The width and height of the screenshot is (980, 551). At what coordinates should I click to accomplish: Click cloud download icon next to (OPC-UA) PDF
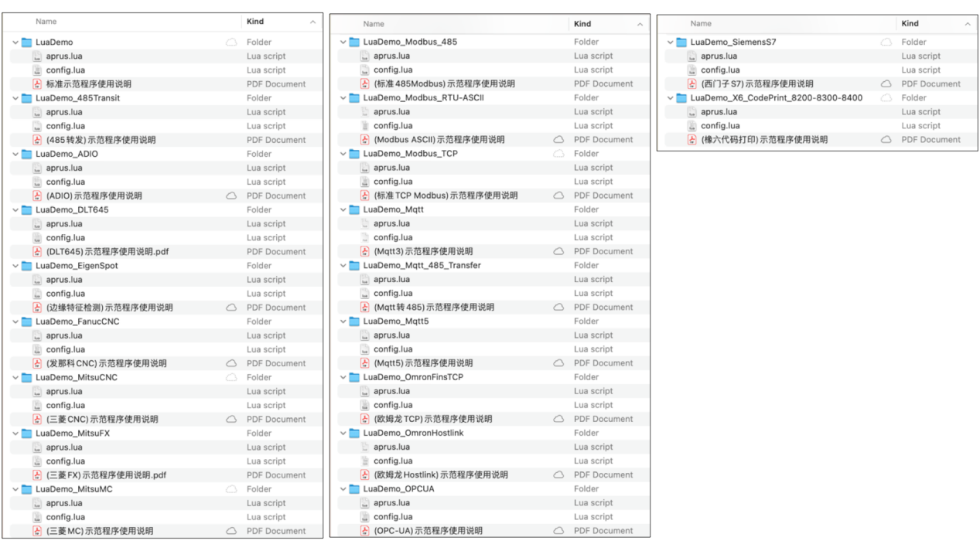click(558, 531)
